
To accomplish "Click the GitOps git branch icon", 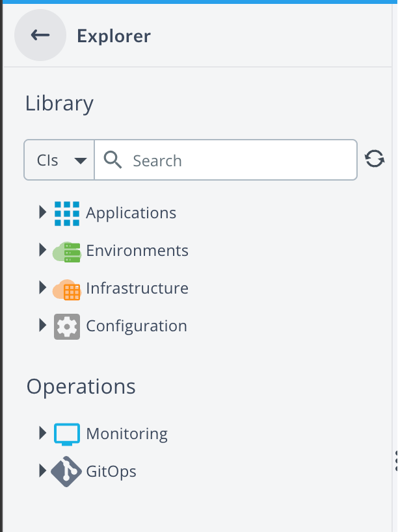I will point(66,472).
